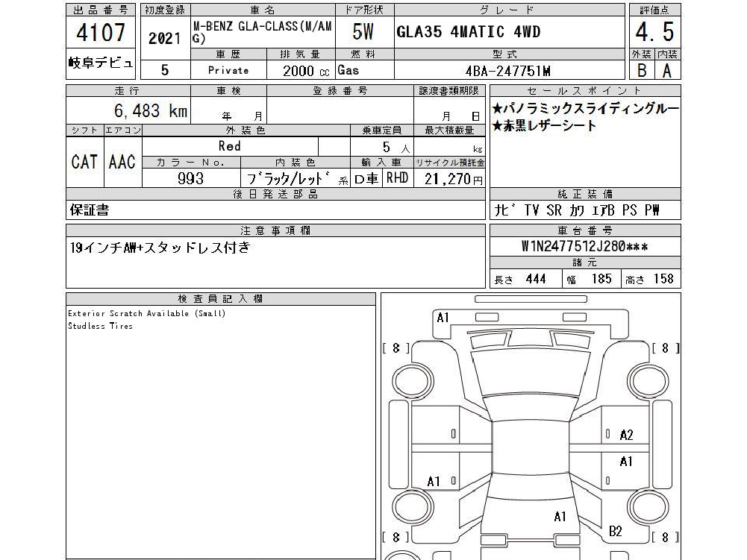Click exterior grade B cell
The image size is (747, 560).
point(642,71)
